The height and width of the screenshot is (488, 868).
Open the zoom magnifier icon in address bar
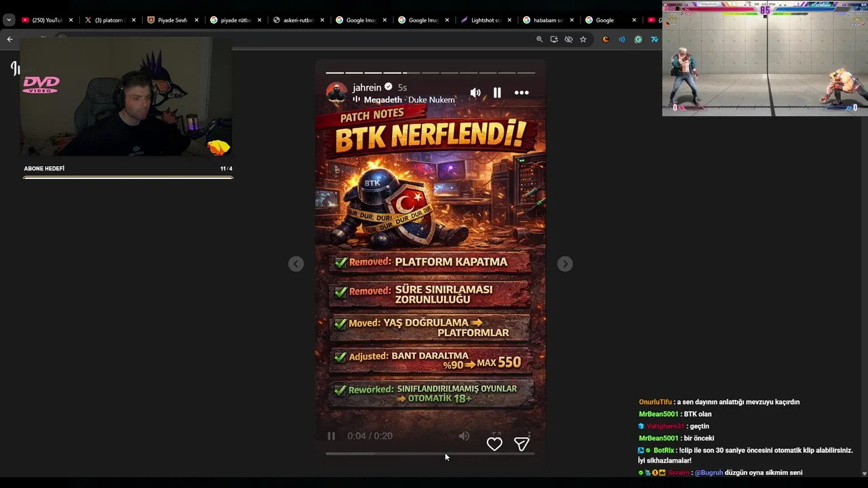[540, 39]
